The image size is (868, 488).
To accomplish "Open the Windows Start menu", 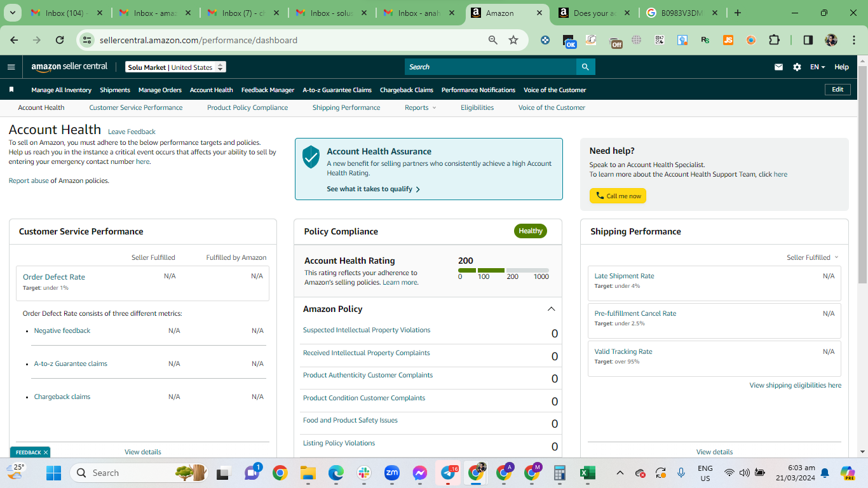I will pos(53,473).
